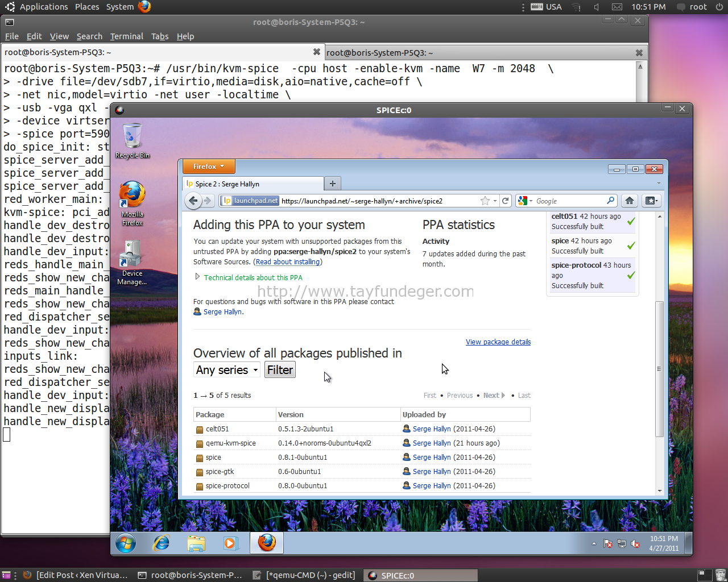Switch to Edit Post Xen Virtua taskbar entry
Image resolution: width=728 pixels, height=582 pixels.
(x=76, y=575)
